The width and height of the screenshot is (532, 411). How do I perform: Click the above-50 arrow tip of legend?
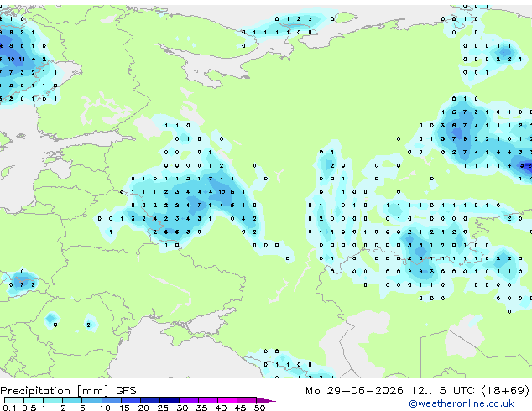[x=266, y=400]
